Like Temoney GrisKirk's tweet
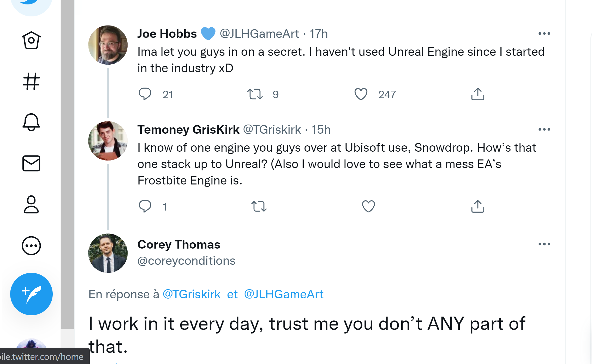 (368, 206)
